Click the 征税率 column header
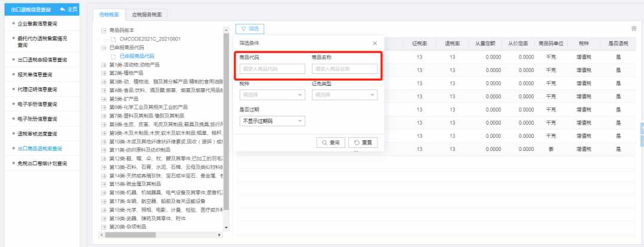Screen dimensions: 644x247 (419, 44)
